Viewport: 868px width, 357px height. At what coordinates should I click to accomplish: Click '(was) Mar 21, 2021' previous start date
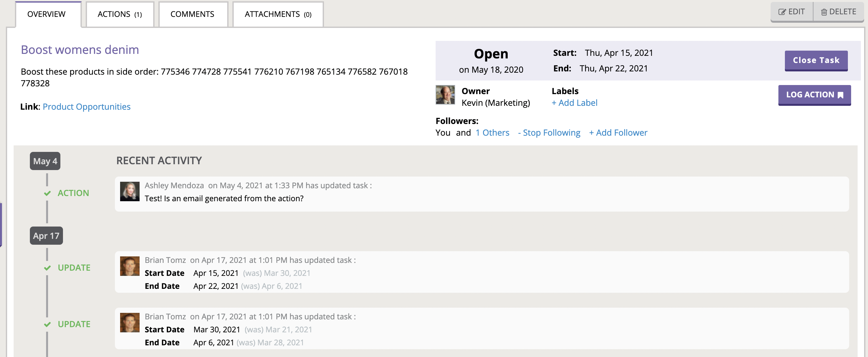click(x=278, y=330)
